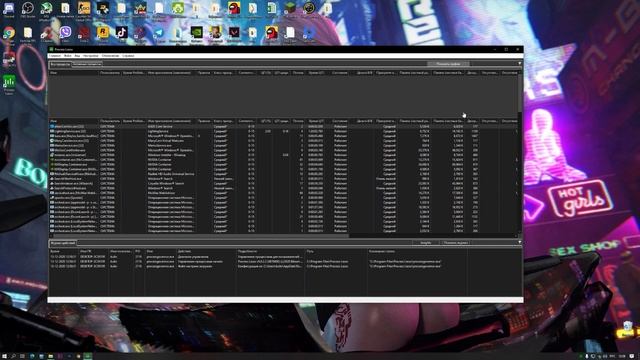Open the Minecraft desktop icon

pos(290,9)
